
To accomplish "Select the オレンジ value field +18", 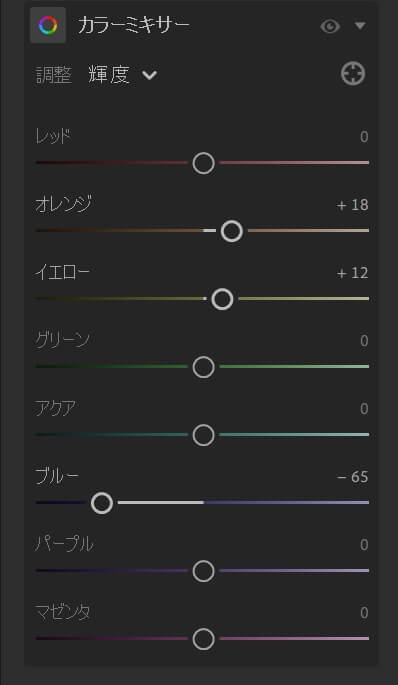I will pyautogui.click(x=353, y=205).
